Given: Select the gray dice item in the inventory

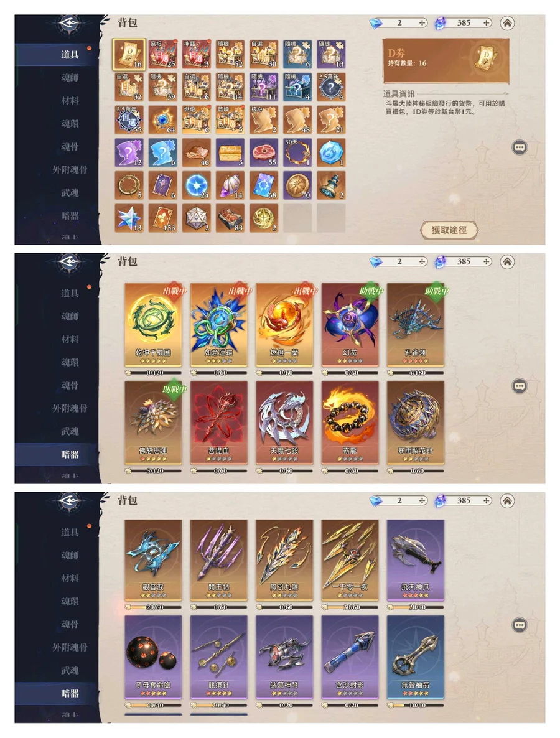Looking at the screenshot, I should (196, 218).
